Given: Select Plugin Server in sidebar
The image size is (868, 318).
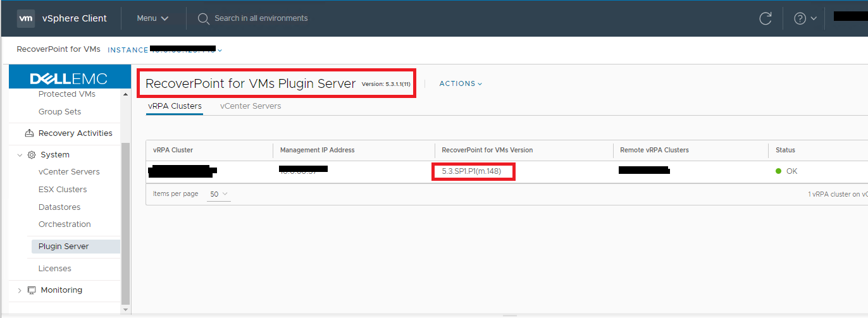Looking at the screenshot, I should point(75,247).
